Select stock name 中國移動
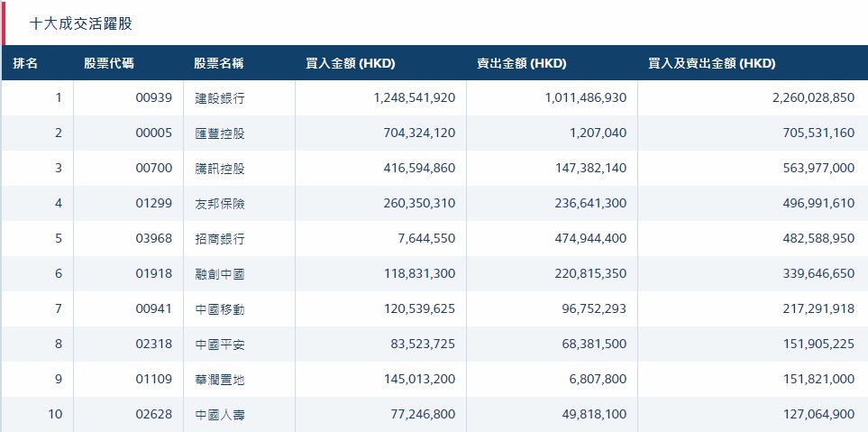This screenshot has width=868, height=432. coord(220,309)
